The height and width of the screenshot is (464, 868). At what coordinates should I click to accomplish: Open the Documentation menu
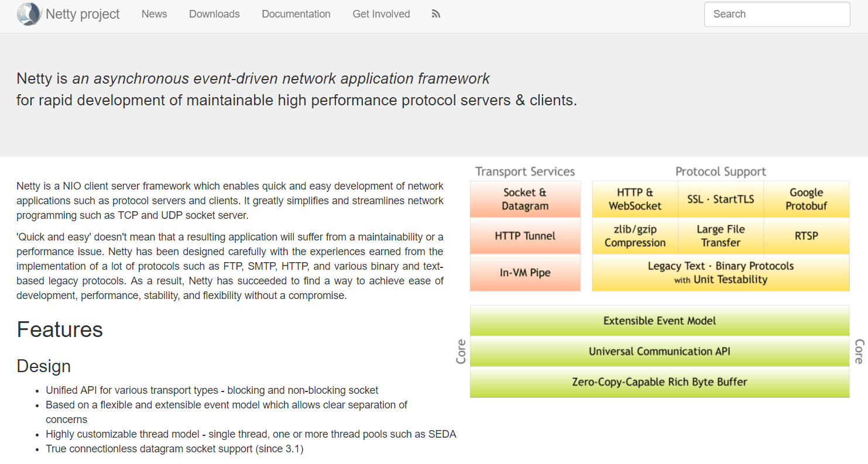pos(296,14)
